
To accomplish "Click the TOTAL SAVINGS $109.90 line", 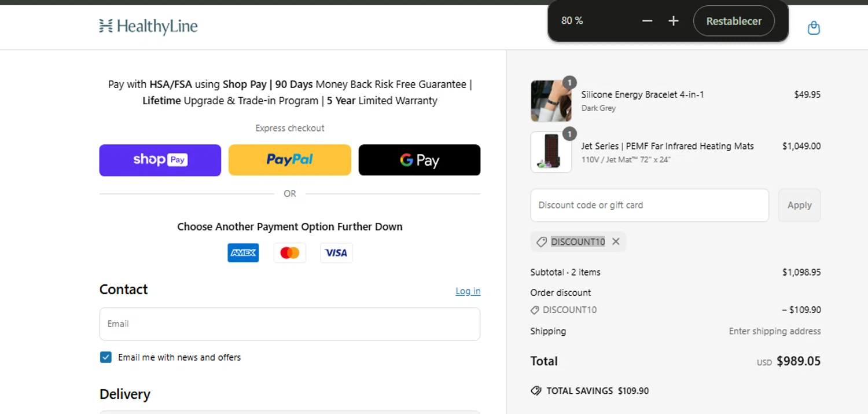I will pyautogui.click(x=590, y=391).
